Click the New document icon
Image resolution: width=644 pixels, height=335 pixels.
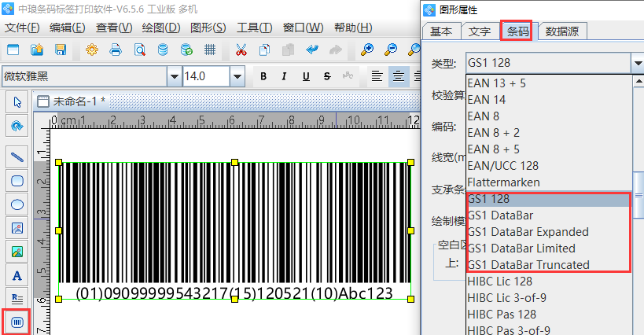pos(13,50)
